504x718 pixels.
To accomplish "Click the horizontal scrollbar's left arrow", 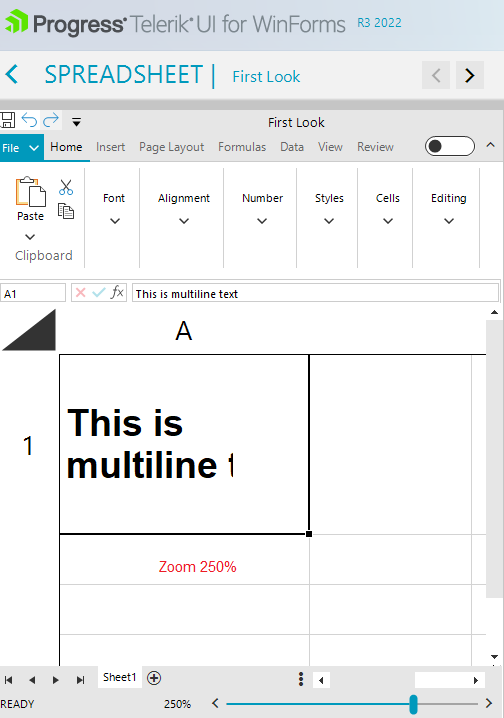I will point(321,680).
